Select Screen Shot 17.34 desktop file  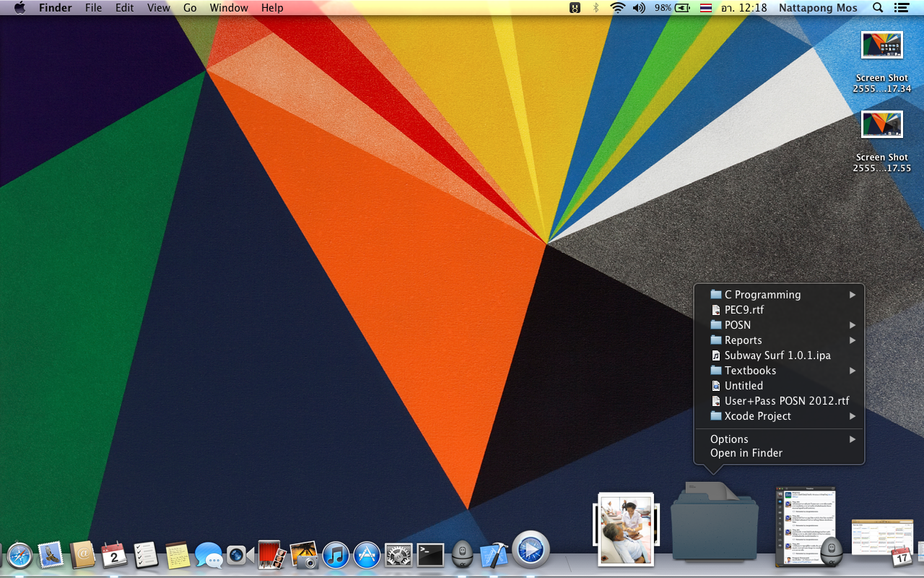pos(881,46)
